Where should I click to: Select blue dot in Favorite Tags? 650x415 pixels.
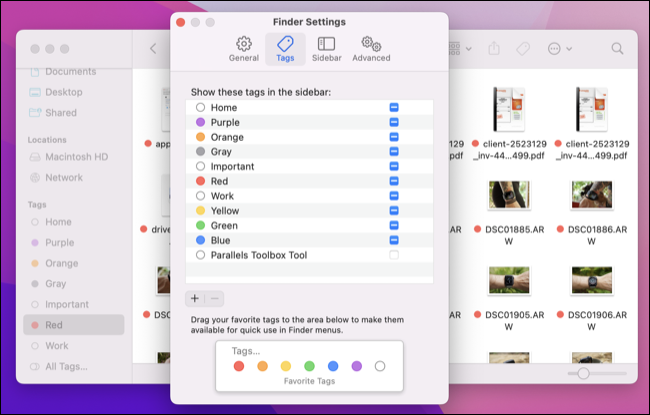pos(333,366)
